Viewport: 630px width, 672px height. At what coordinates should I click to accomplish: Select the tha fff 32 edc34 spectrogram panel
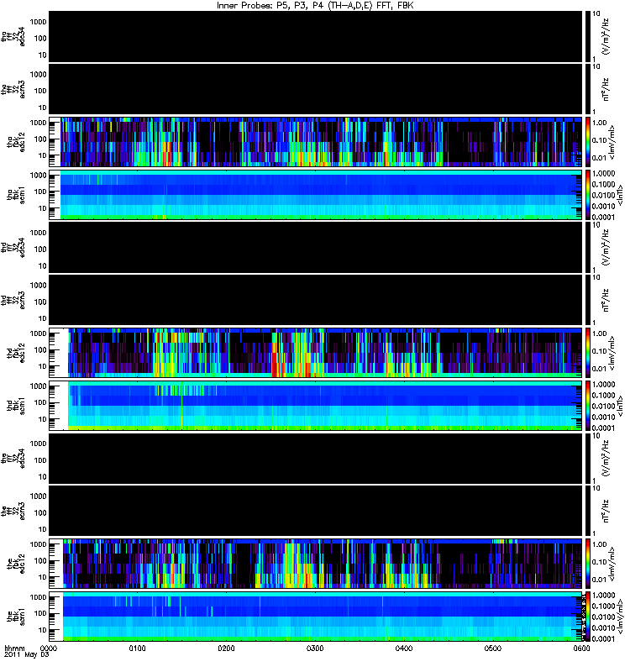point(315,36)
